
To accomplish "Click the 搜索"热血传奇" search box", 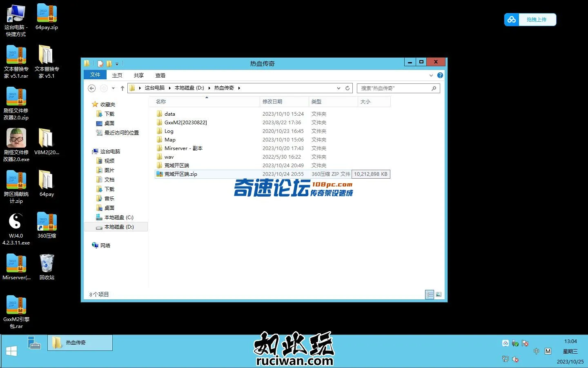I will 399,88.
